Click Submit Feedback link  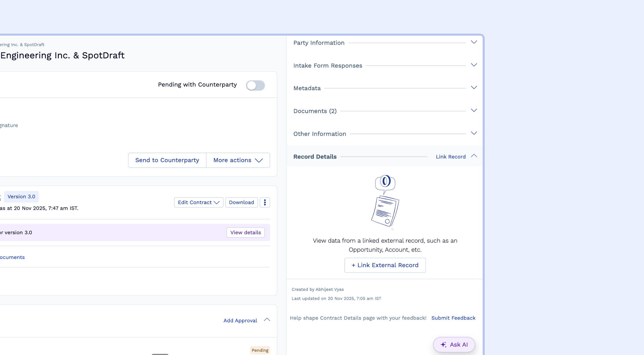[x=453, y=318]
